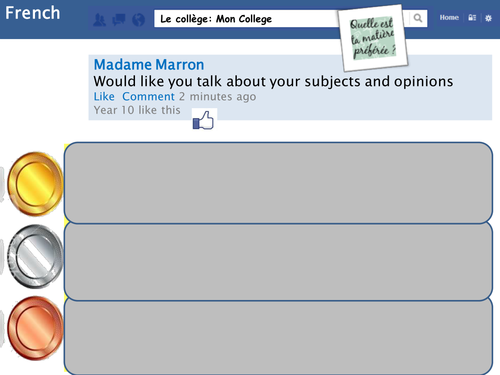The image size is (500, 375).
Task: Comment on Madame Marron's post
Action: pos(148,97)
